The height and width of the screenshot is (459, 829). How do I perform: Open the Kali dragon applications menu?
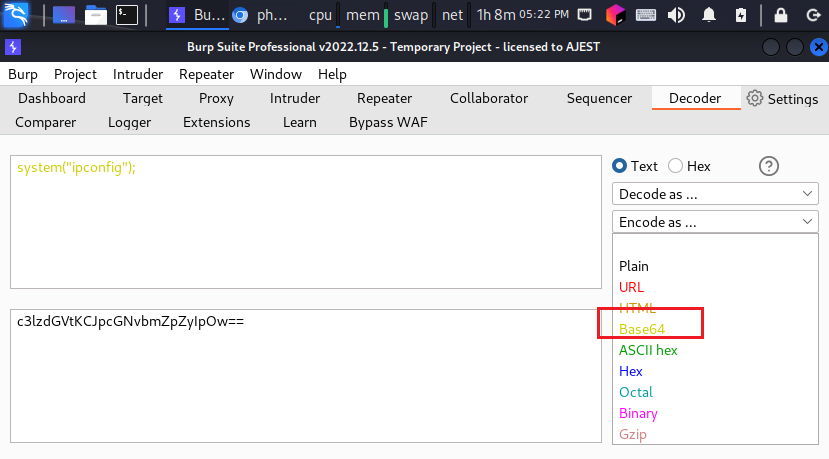(x=15, y=14)
